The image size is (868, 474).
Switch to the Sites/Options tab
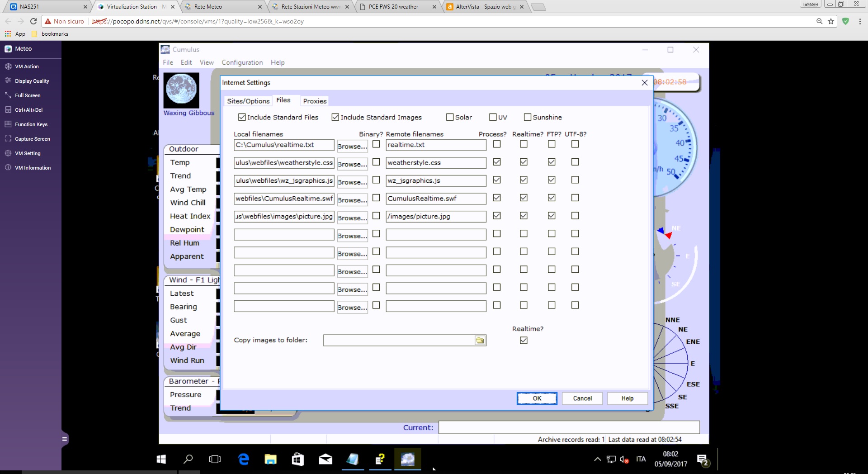pyautogui.click(x=248, y=101)
